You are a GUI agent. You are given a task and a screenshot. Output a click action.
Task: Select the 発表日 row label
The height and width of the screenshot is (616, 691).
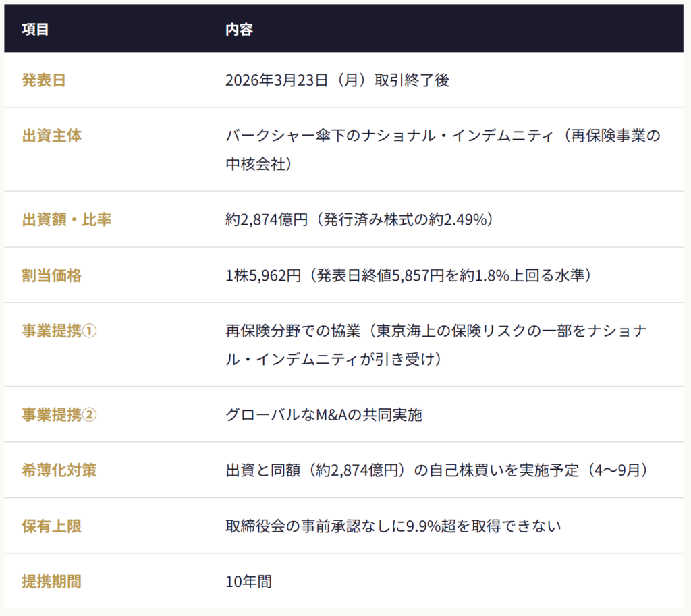click(x=44, y=80)
